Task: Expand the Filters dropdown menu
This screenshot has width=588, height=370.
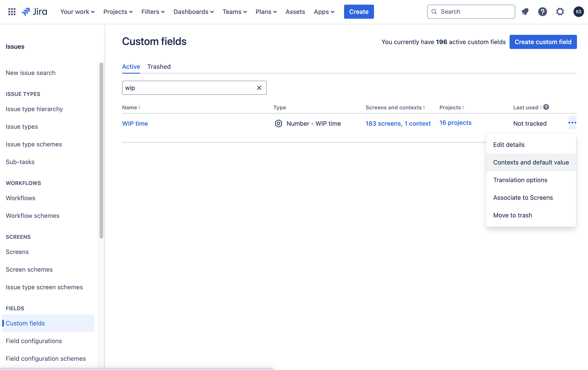Action: pos(153,12)
